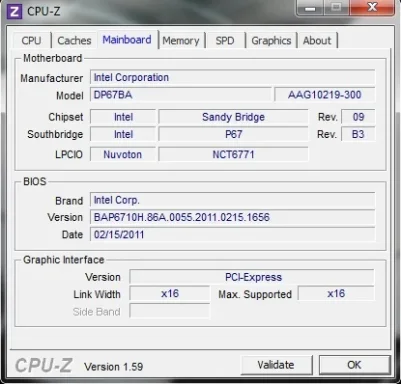Select the Sandy Bridge chipset value
Viewport: 401px width, 384px height.
pyautogui.click(x=233, y=117)
